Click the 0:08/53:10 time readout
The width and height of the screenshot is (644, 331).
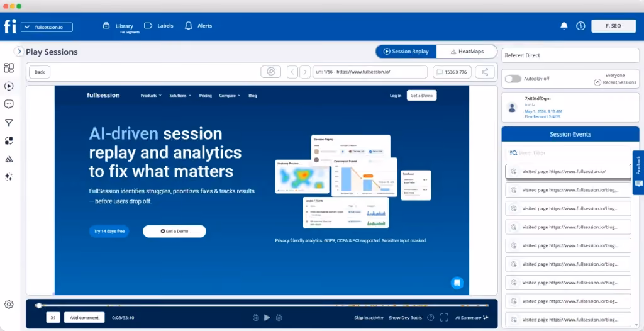click(123, 317)
